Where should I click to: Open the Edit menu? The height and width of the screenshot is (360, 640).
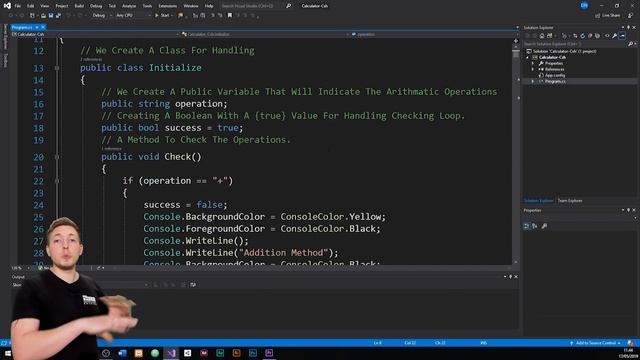click(31, 6)
